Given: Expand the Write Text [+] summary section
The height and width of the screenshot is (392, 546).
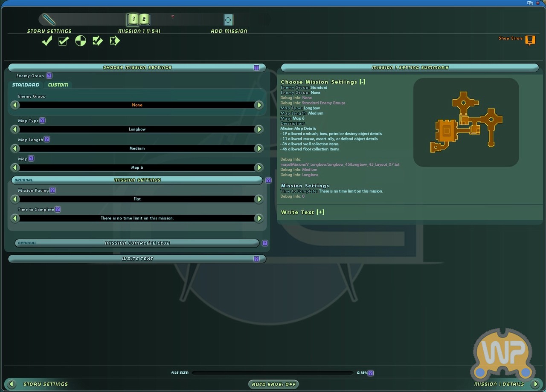Looking at the screenshot, I should coord(320,212).
